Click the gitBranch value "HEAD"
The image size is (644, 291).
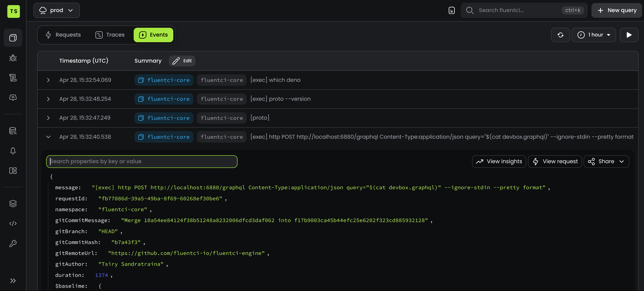click(x=108, y=231)
